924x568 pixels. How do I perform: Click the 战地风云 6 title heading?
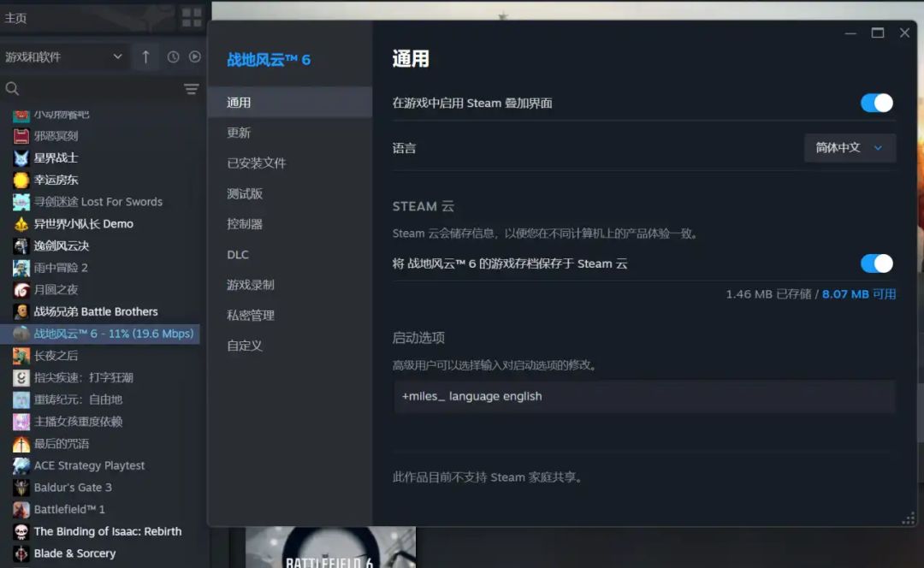(x=269, y=60)
